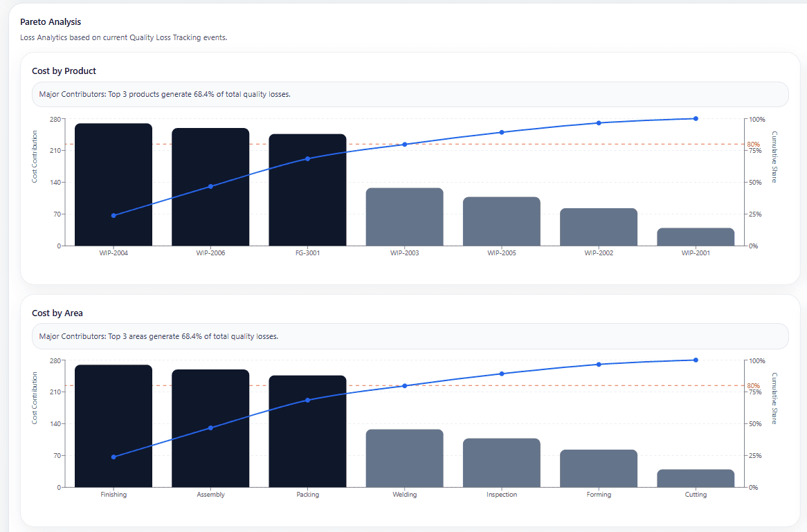This screenshot has height=532, width=807.
Task: Click the WIP-2005 axis label
Action: (501, 253)
